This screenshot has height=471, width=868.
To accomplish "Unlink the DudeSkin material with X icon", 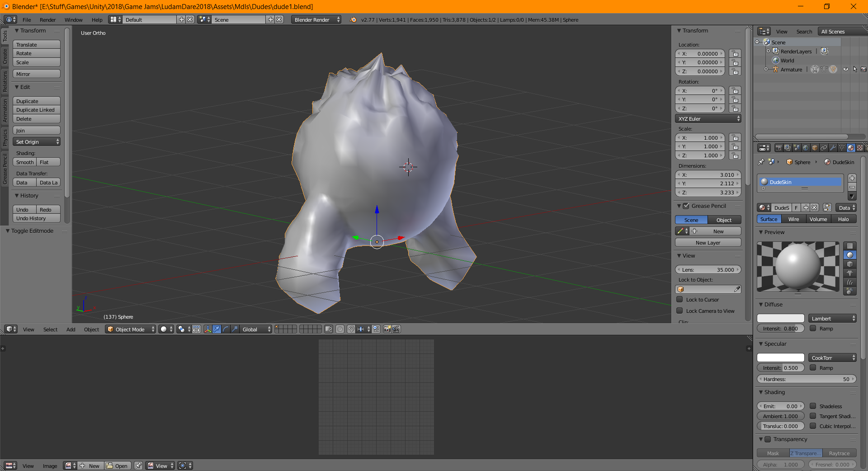I will [814, 207].
